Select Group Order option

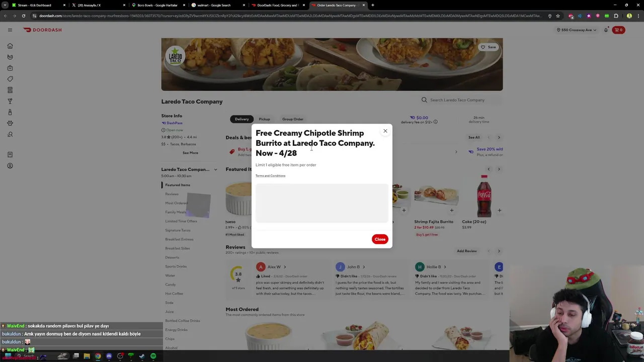[x=293, y=119]
